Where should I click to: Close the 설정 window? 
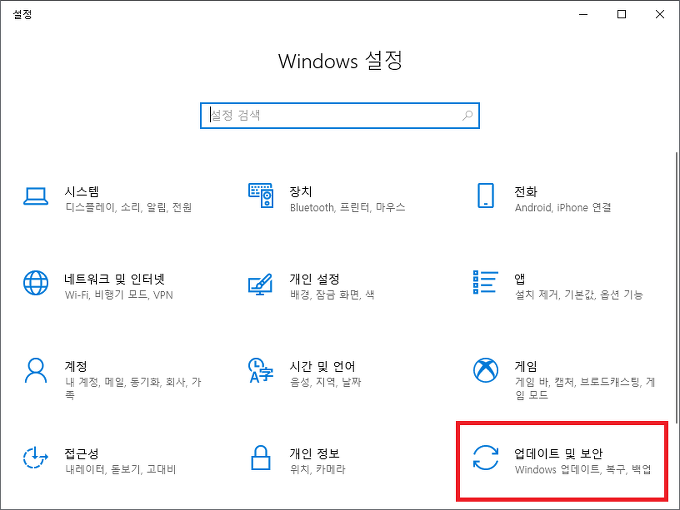tap(660, 14)
